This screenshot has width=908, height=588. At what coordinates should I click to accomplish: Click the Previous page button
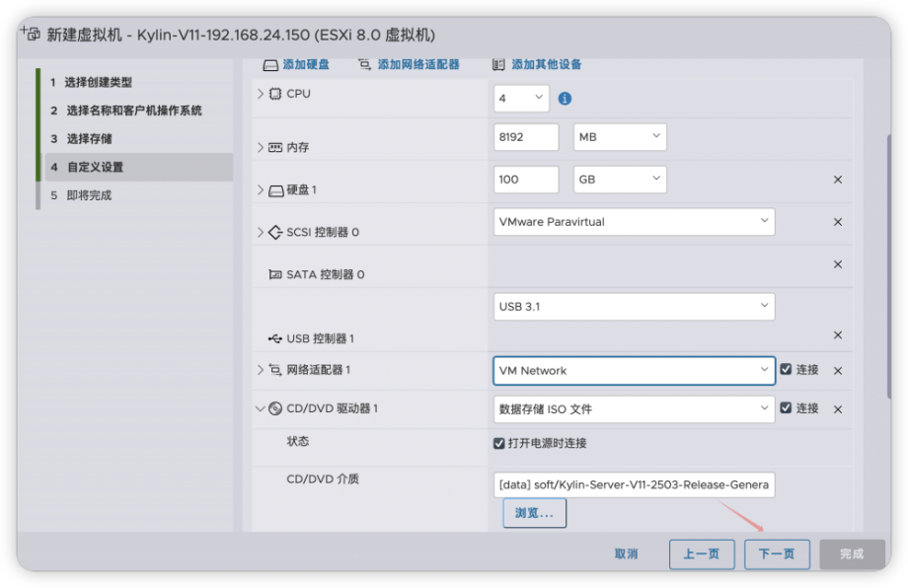tap(702, 554)
